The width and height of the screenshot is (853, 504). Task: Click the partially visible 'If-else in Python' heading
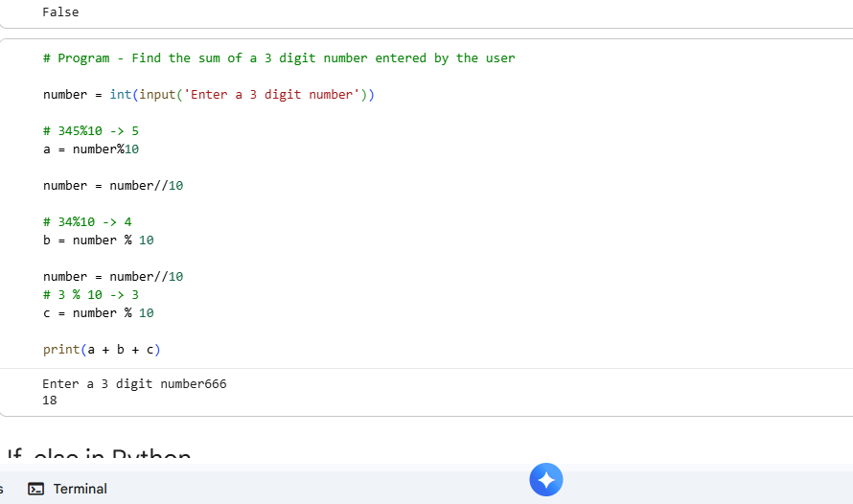click(99, 453)
